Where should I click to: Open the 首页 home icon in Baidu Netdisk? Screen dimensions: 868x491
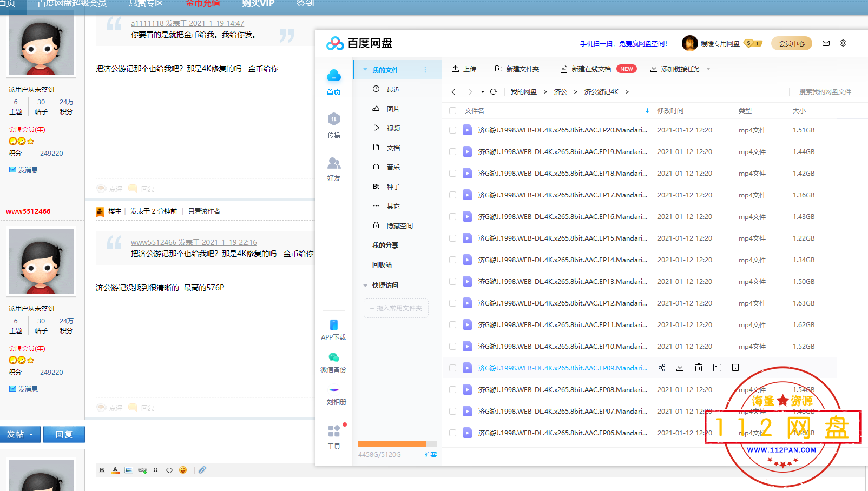click(x=334, y=76)
